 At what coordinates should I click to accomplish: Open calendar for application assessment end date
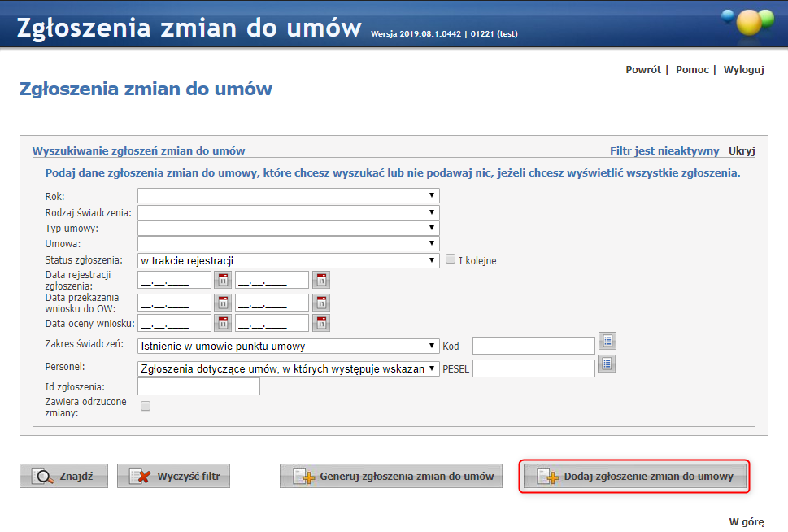tap(321, 323)
